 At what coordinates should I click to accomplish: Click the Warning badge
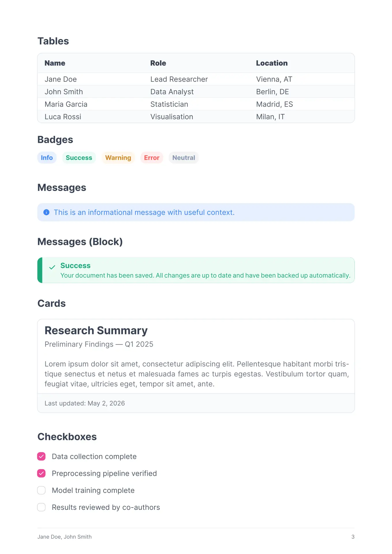pos(118,158)
